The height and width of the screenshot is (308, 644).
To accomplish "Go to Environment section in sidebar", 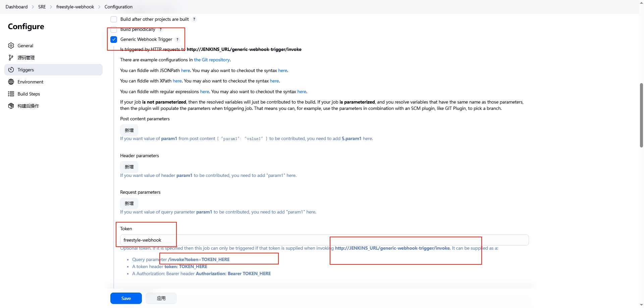I will tap(31, 82).
